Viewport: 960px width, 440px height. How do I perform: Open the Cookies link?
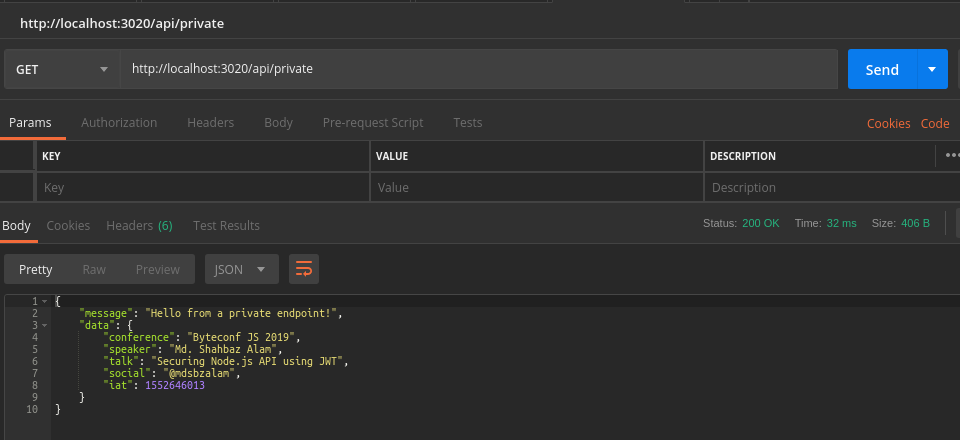pos(888,123)
